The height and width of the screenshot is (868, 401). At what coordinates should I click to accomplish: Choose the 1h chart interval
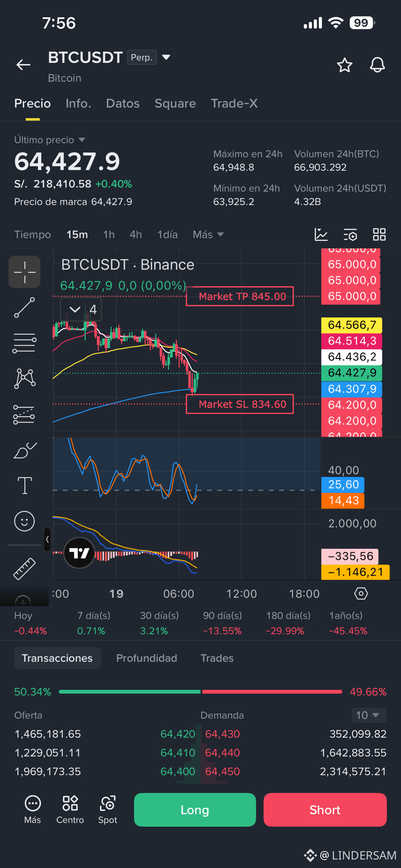point(109,234)
